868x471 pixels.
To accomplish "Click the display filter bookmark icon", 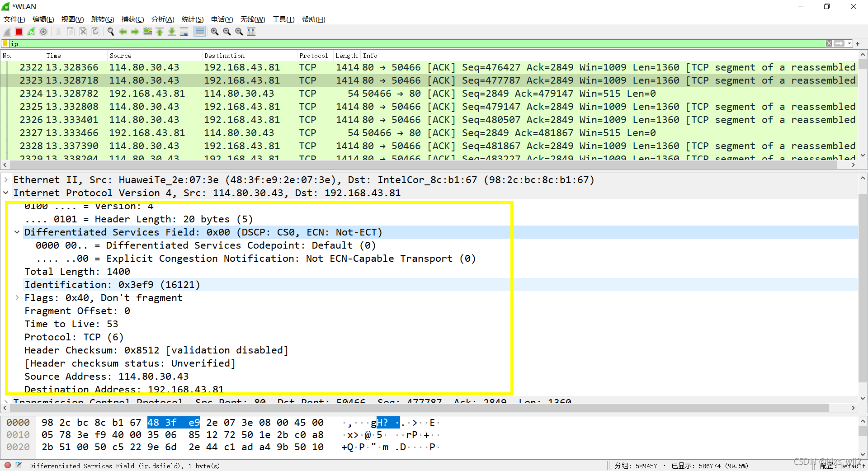I will [x=5, y=44].
